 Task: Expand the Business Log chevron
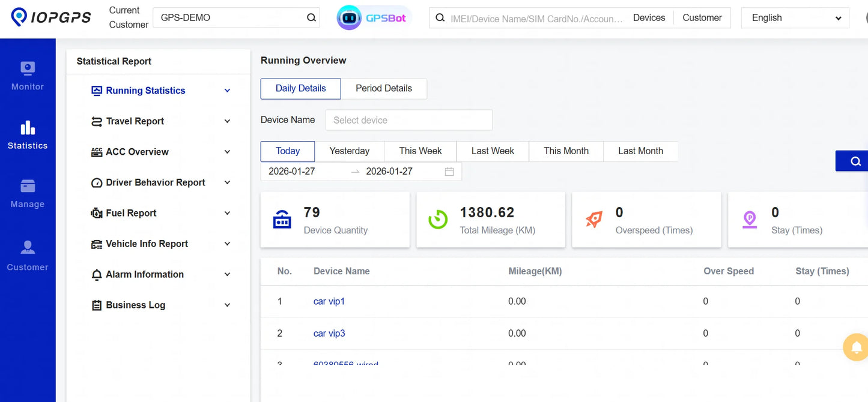click(x=227, y=305)
